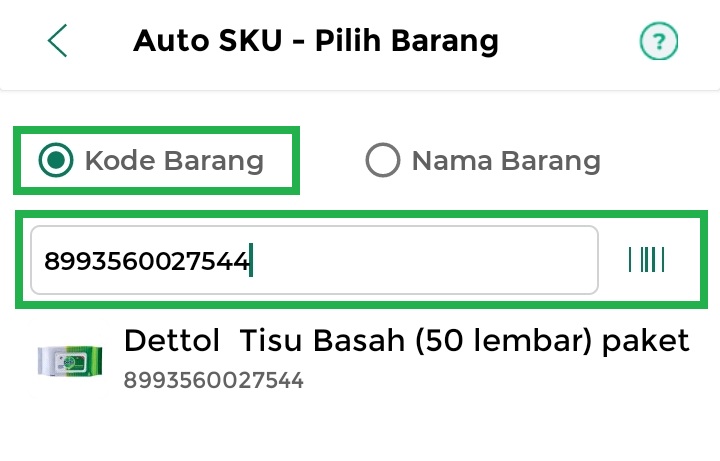The height and width of the screenshot is (461, 720).
Task: Open help via the question mark icon
Action: [659, 42]
